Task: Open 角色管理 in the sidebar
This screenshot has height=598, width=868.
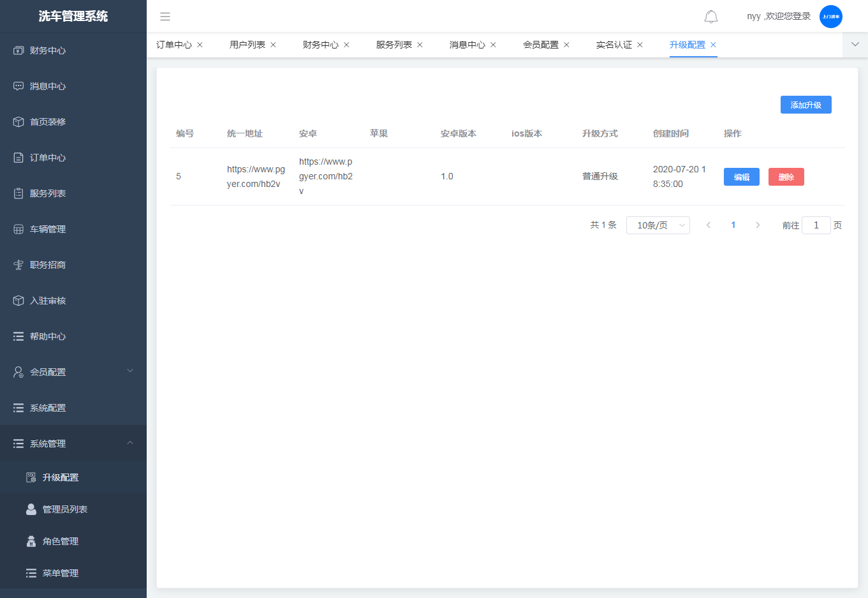Action: tap(60, 541)
